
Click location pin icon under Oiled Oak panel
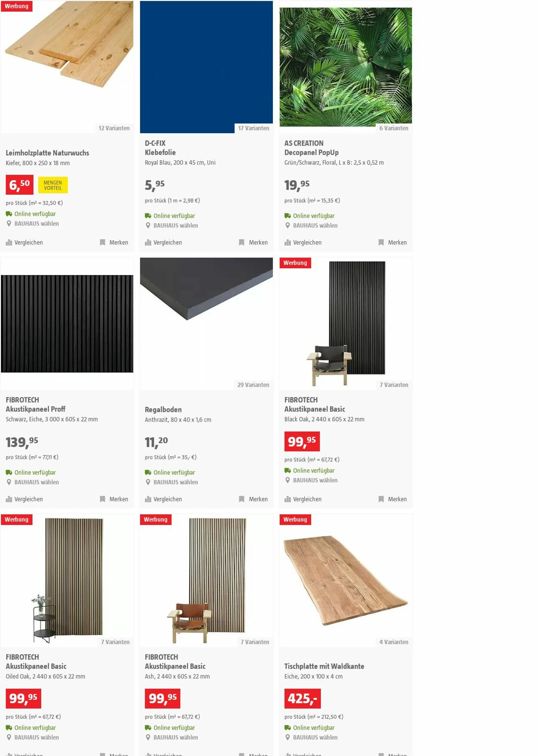pyautogui.click(x=9, y=737)
